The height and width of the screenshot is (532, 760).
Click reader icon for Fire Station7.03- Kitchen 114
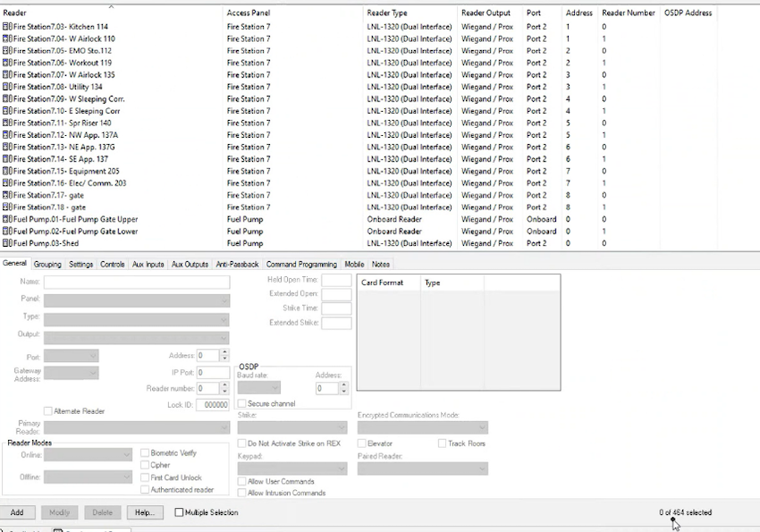pos(7,27)
